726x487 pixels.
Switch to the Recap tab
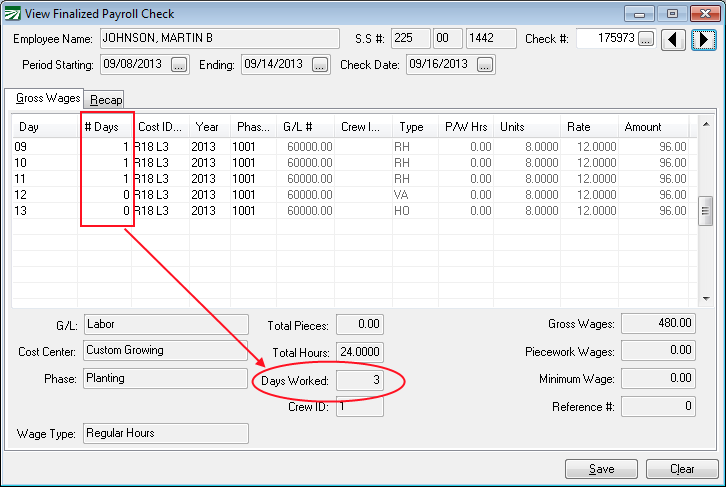[106, 100]
